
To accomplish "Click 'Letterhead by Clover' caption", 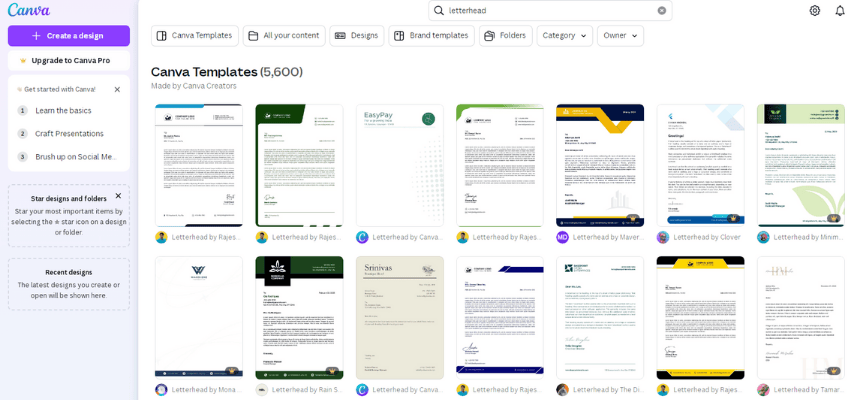I will (x=707, y=237).
